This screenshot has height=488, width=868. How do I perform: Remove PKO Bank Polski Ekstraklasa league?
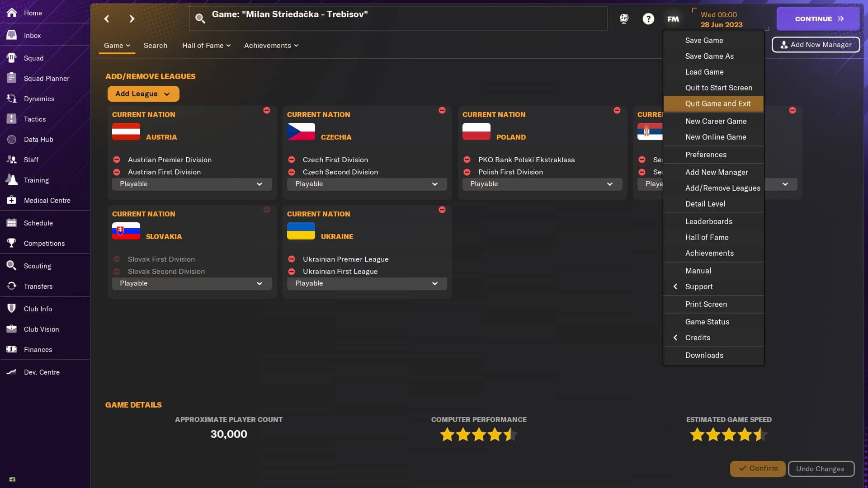tap(467, 160)
